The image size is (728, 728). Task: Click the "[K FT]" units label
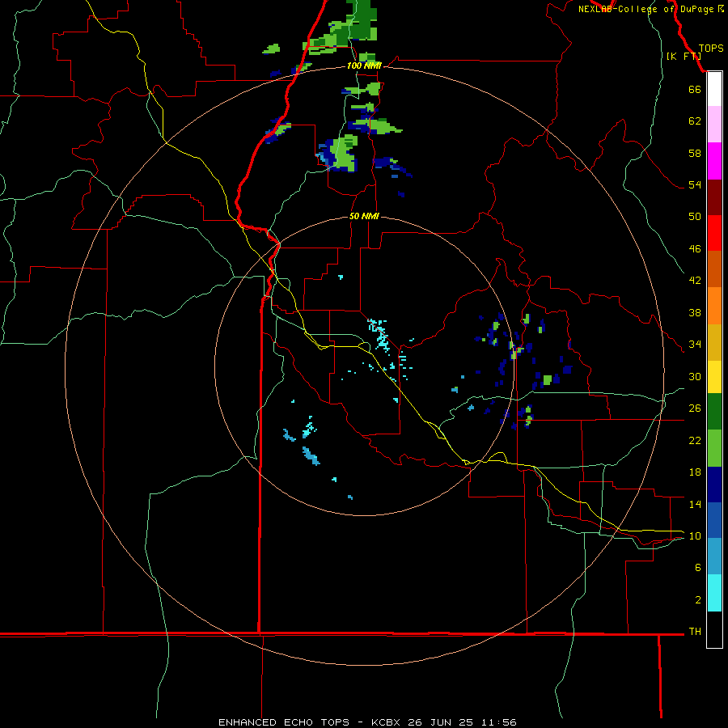(x=684, y=56)
